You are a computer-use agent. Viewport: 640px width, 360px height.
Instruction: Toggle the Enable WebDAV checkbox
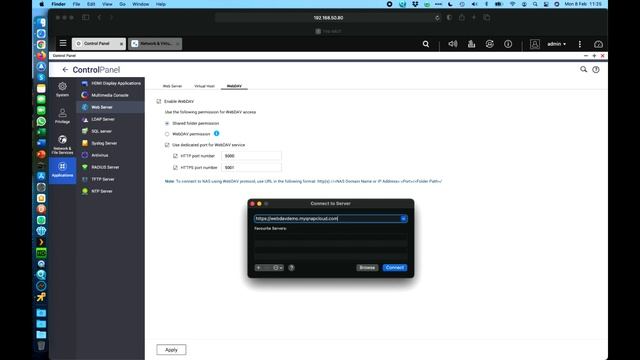click(159, 101)
